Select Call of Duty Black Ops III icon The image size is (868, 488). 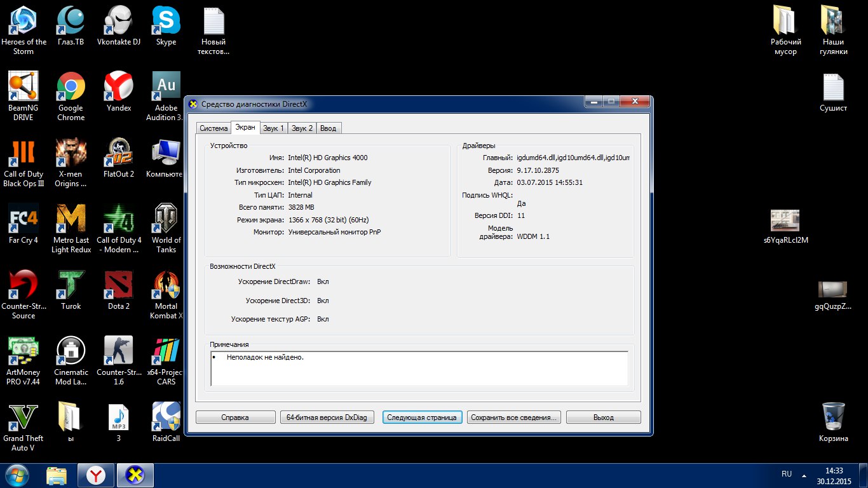pyautogui.click(x=24, y=163)
